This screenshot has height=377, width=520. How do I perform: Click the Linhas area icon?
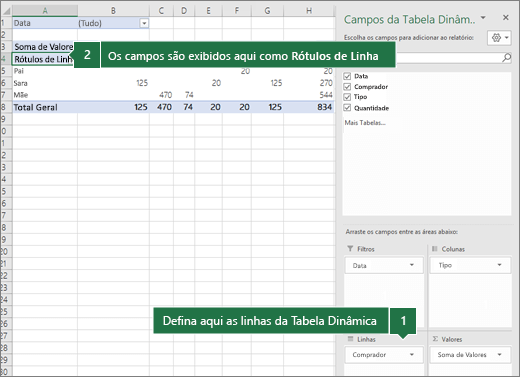(350, 339)
